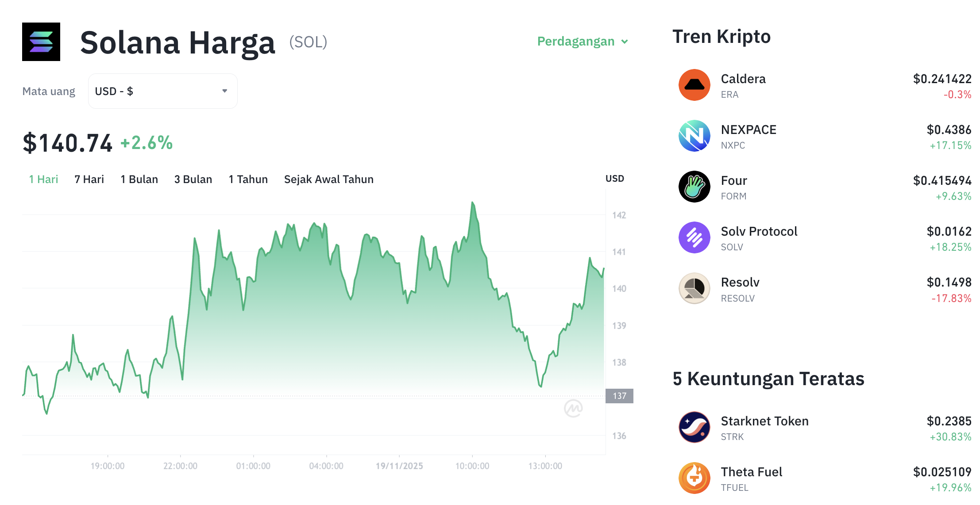This screenshot has width=980, height=505.
Task: Open the Solv Protocol page
Action: click(x=759, y=231)
